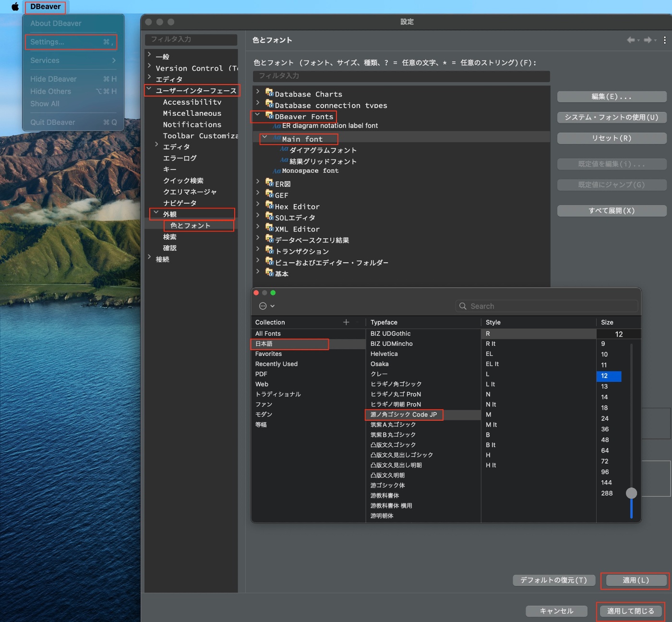The image size is (672, 622).
Task: Select font size 14 in Size list
Action: tap(609, 397)
